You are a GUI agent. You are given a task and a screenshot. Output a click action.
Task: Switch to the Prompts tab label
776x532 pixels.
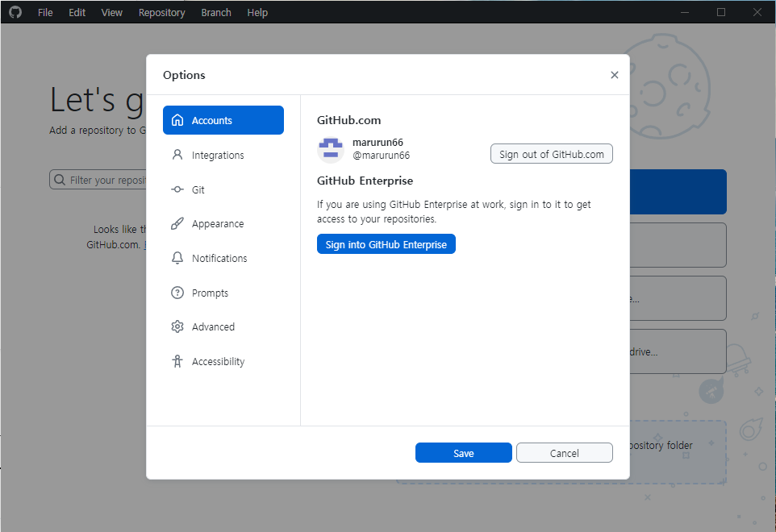click(x=210, y=293)
